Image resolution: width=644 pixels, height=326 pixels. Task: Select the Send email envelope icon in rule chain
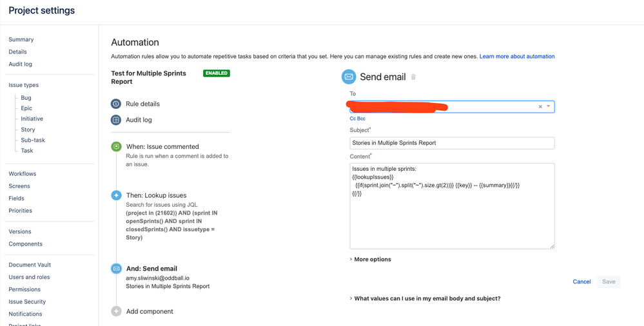pyautogui.click(x=116, y=269)
